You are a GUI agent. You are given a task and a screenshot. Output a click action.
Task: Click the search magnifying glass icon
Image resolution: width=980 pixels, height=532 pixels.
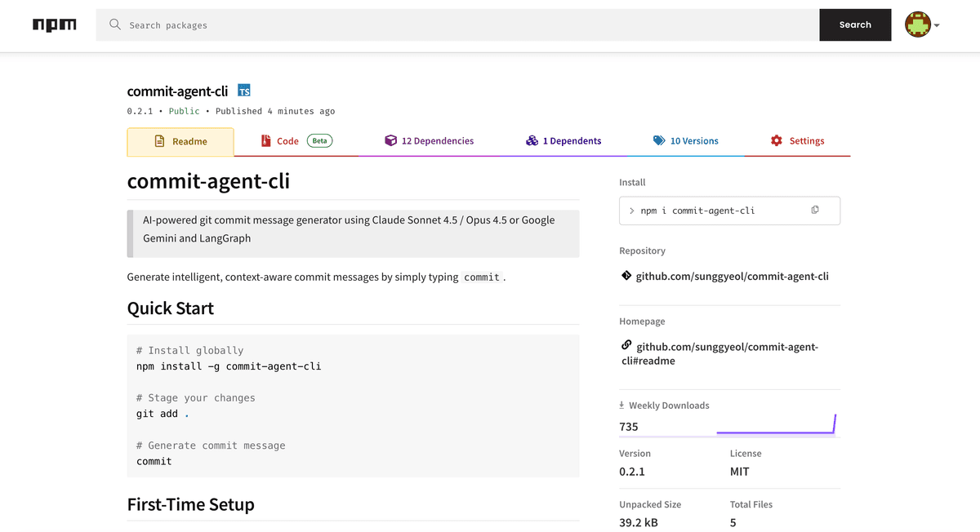114,24
